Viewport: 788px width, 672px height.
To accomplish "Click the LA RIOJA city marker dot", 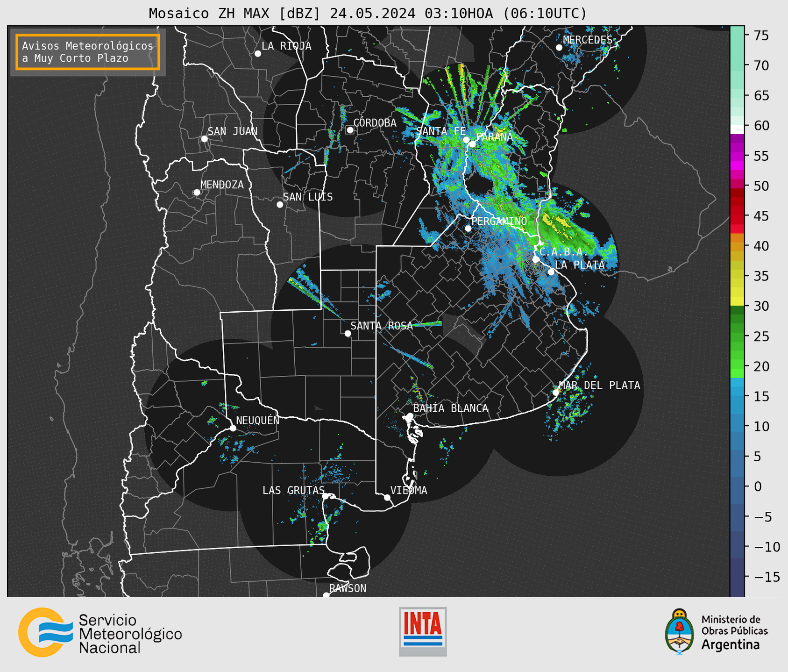I will pyautogui.click(x=258, y=54).
